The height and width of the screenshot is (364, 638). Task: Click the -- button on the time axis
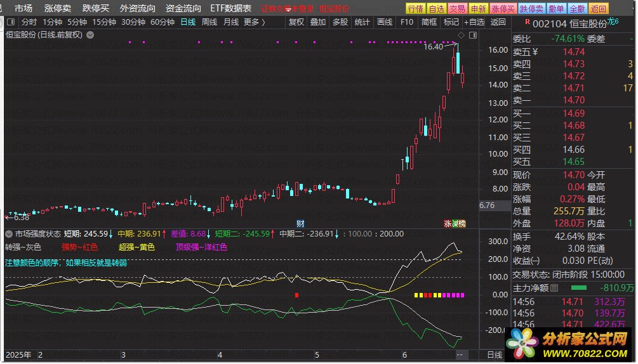click(x=460, y=355)
